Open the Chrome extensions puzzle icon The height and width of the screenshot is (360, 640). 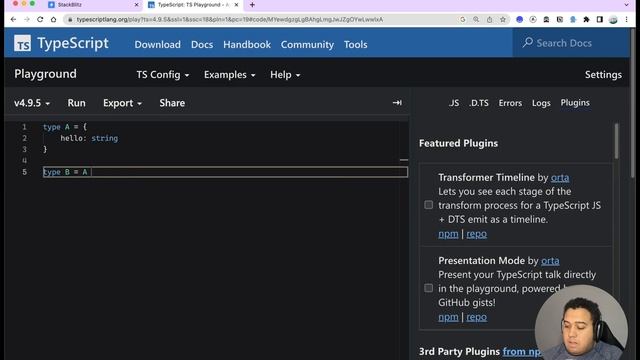point(587,19)
